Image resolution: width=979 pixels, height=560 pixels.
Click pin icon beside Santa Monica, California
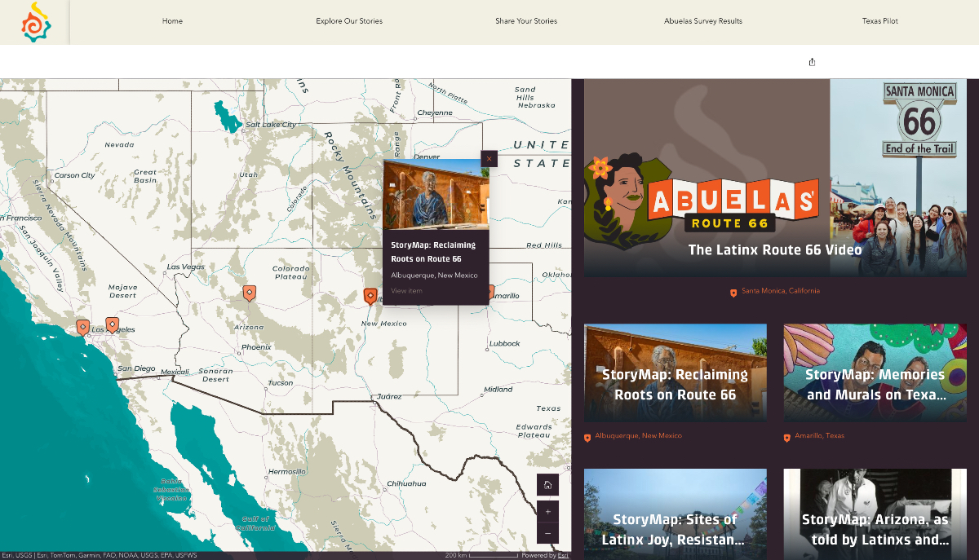(733, 292)
